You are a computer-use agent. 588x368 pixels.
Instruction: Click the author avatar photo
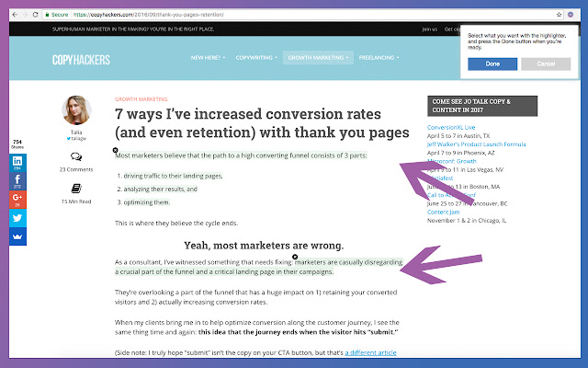(76, 110)
